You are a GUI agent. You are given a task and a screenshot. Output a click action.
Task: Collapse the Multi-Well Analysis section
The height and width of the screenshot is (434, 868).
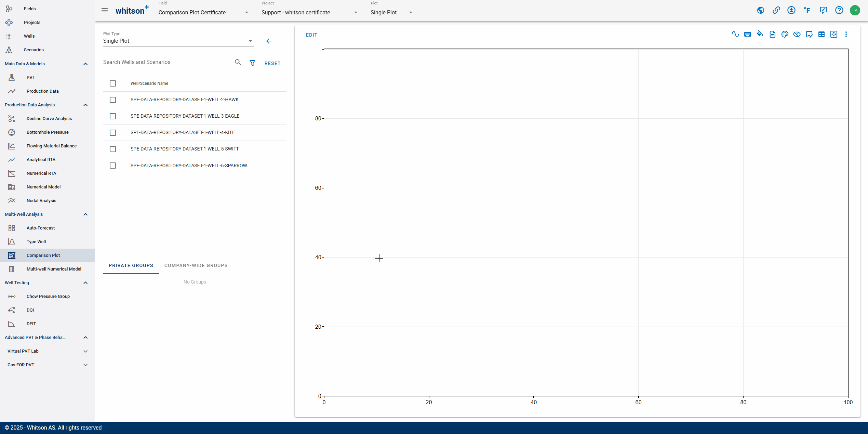[86, 214]
